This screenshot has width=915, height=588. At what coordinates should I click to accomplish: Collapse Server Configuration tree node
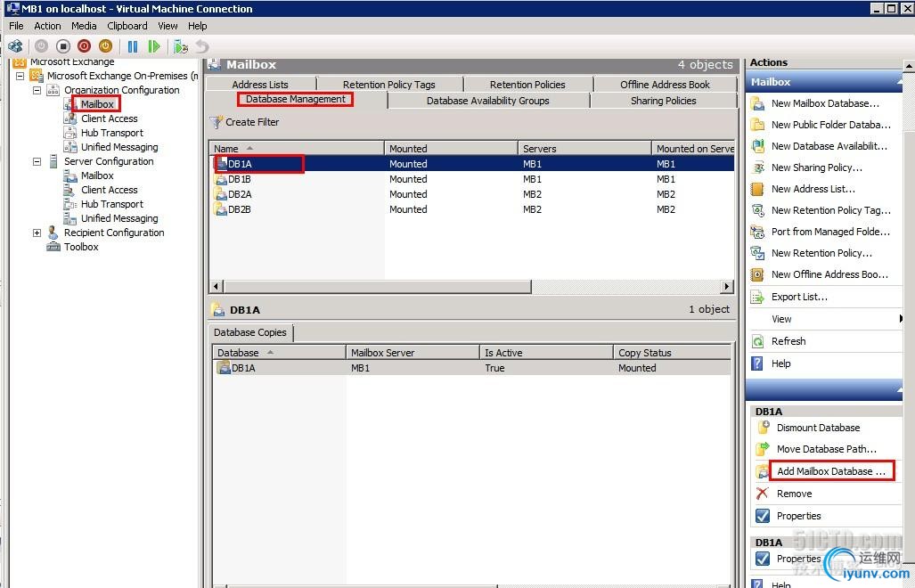[x=37, y=161]
